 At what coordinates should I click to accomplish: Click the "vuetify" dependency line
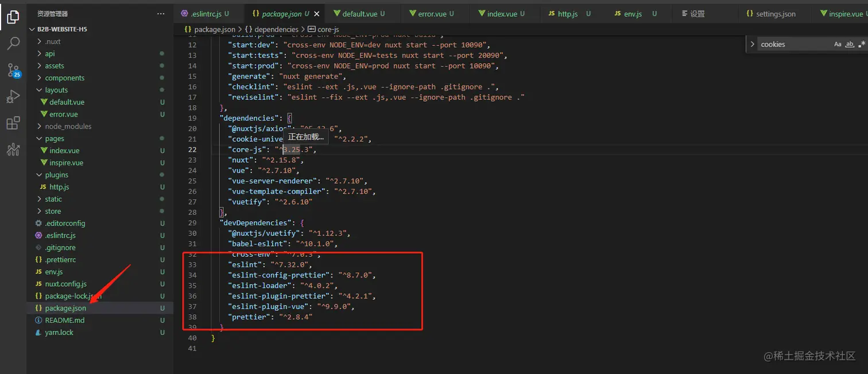(x=270, y=202)
